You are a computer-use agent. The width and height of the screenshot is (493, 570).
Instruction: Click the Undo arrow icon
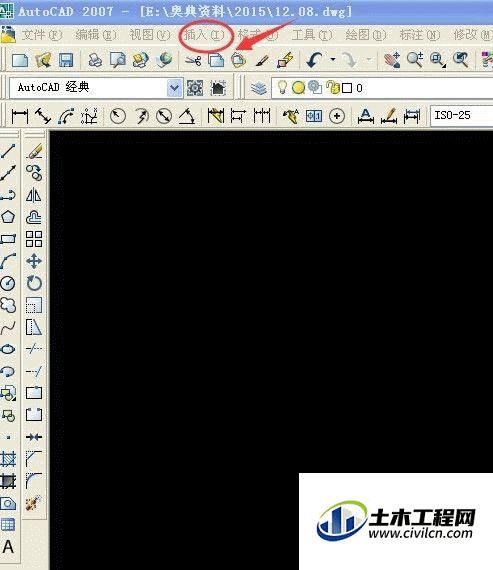(x=314, y=60)
